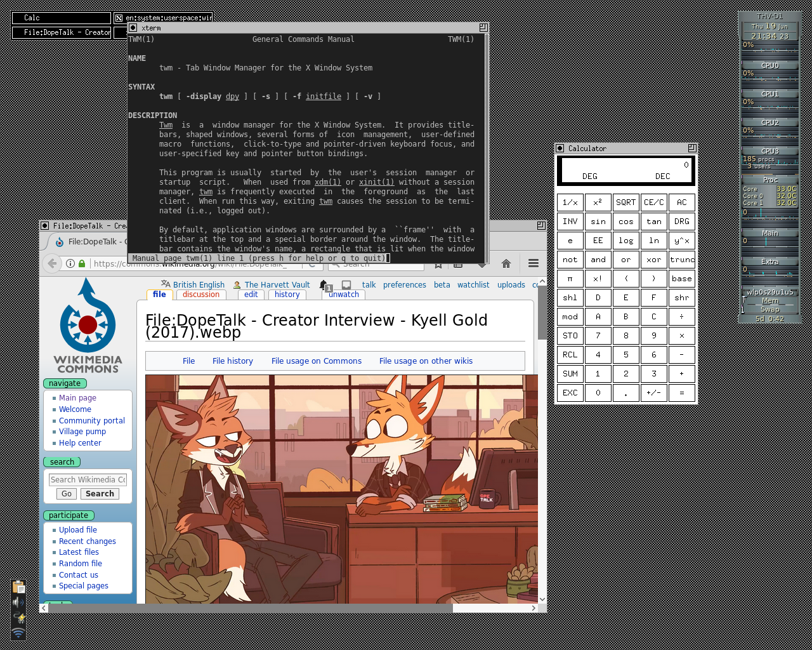Follow the 'File usage on Commons' link
The height and width of the screenshot is (650, 812).
pyautogui.click(x=316, y=361)
